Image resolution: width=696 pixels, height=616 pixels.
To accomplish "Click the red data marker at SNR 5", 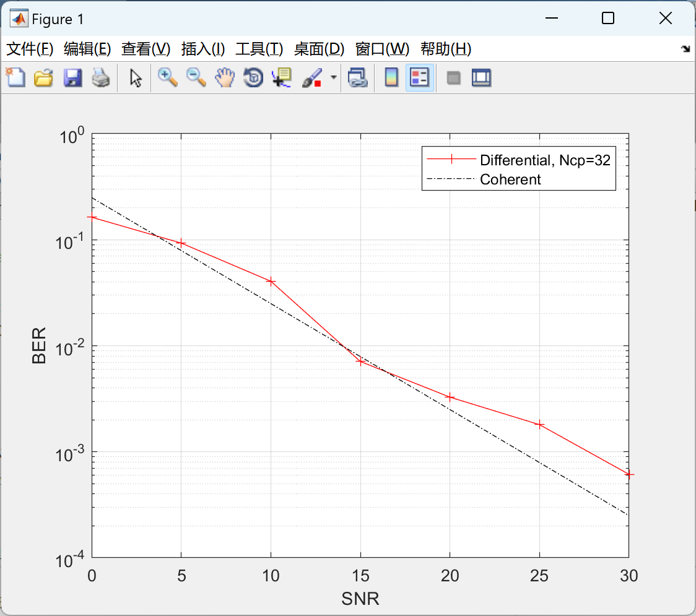I will (181, 243).
